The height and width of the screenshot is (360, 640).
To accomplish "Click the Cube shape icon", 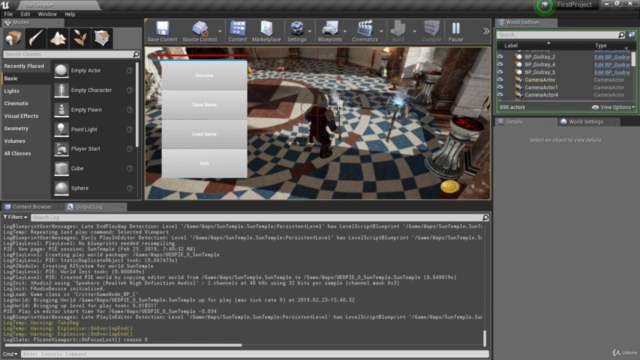I will (x=61, y=169).
